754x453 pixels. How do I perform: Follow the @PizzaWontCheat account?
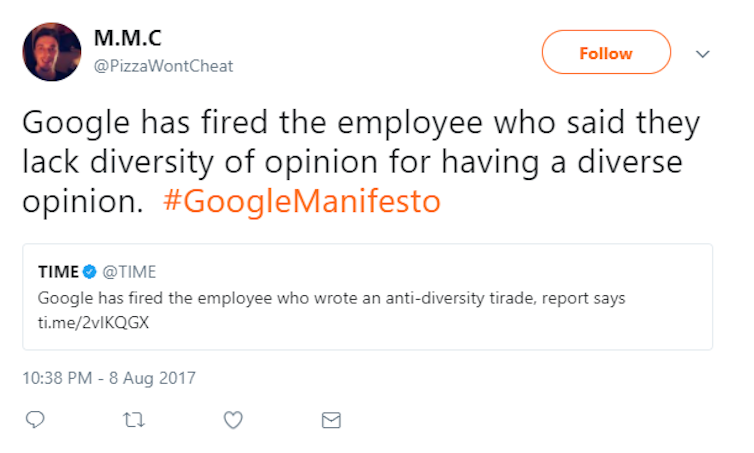(x=606, y=52)
